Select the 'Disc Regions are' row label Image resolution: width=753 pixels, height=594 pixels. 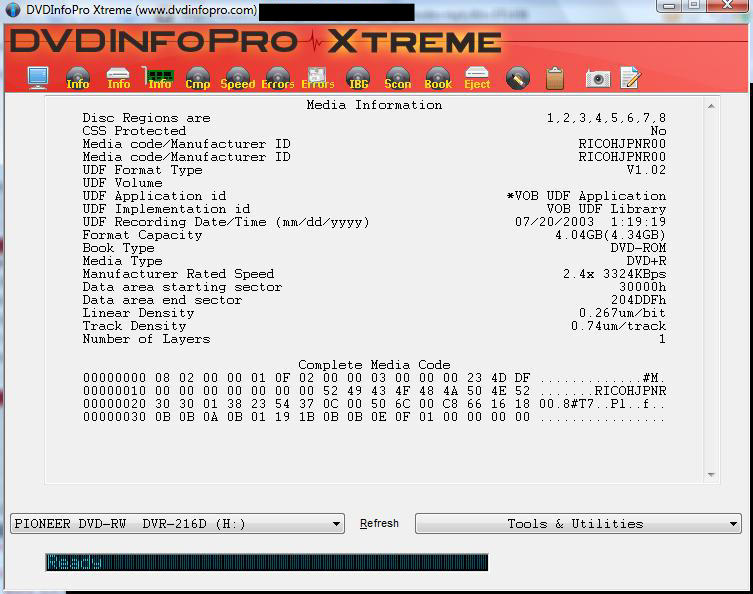pos(146,118)
